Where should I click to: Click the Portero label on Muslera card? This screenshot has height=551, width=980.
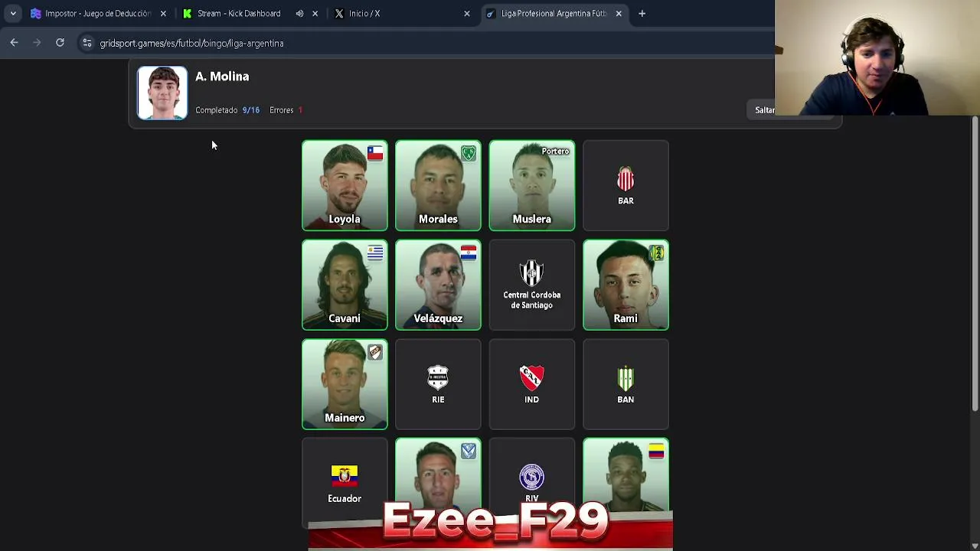point(555,152)
